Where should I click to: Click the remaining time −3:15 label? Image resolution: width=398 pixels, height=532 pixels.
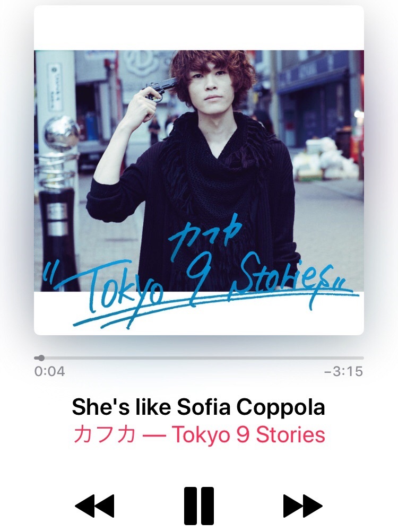pos(343,371)
